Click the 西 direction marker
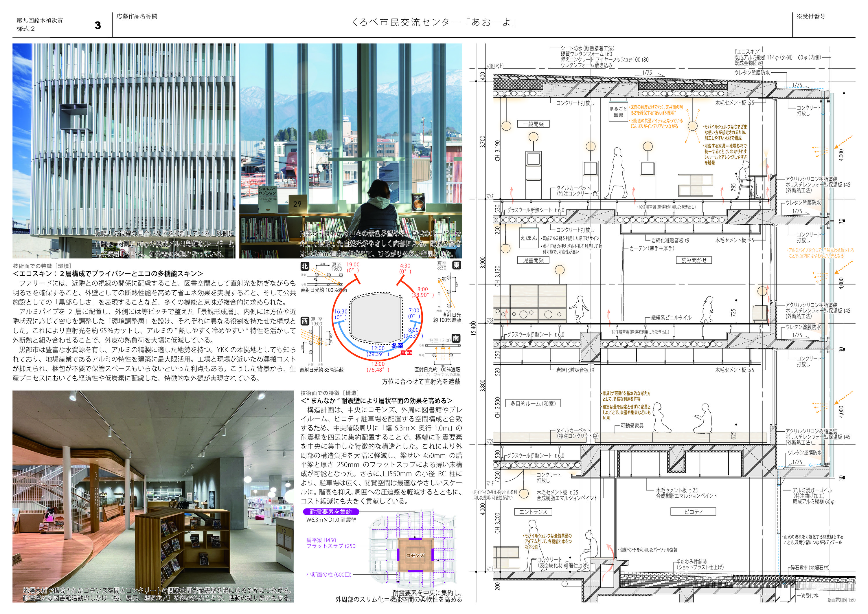868x614 pixels. point(305,321)
